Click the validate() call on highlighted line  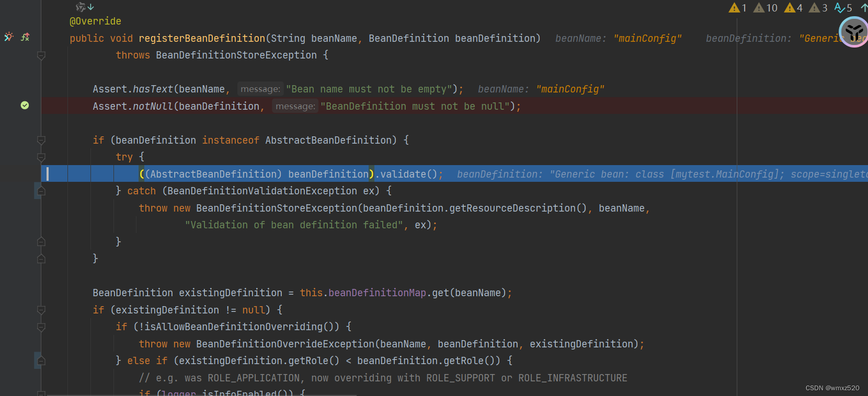pyautogui.click(x=408, y=174)
